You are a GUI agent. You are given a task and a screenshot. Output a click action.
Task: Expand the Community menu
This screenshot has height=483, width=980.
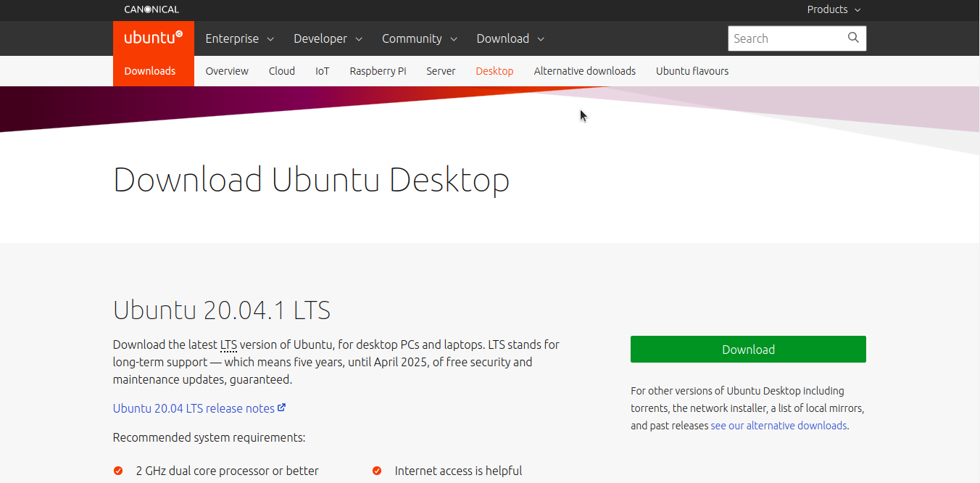(420, 38)
